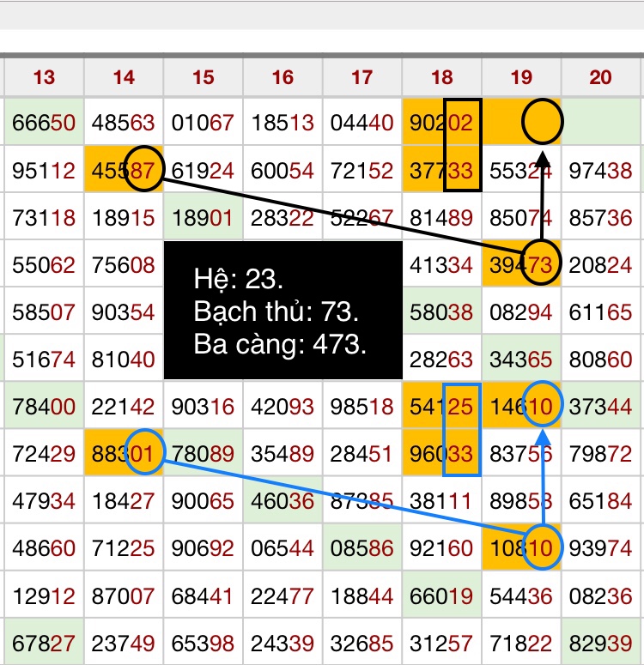
Task: Click the green cell 82939
Action: (x=601, y=643)
